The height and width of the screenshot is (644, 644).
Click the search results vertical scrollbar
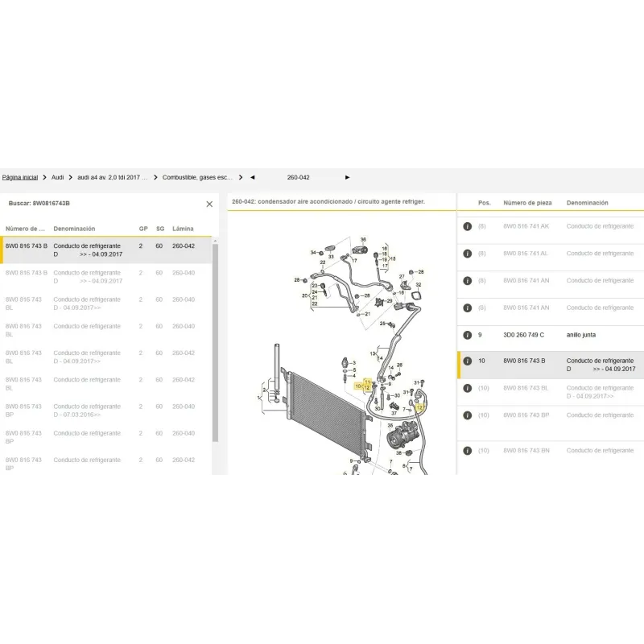click(215, 338)
